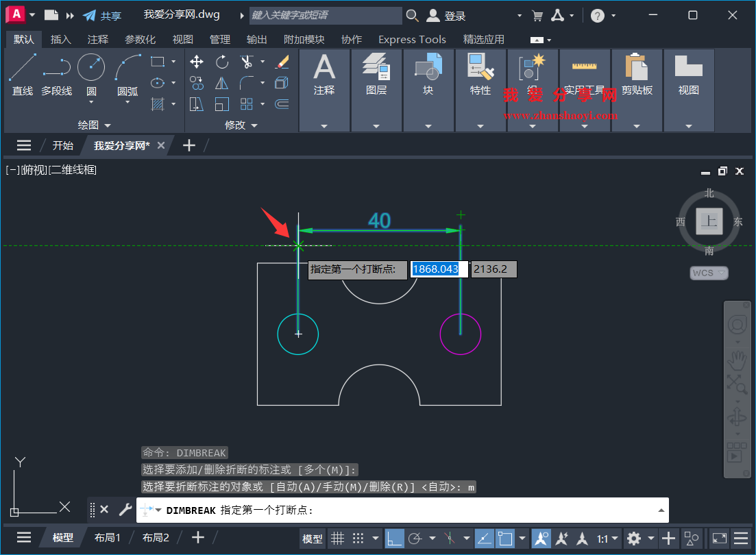This screenshot has height=555, width=756.
Task: Open the Parametric (参数化) ribbon tab
Action: 141,40
